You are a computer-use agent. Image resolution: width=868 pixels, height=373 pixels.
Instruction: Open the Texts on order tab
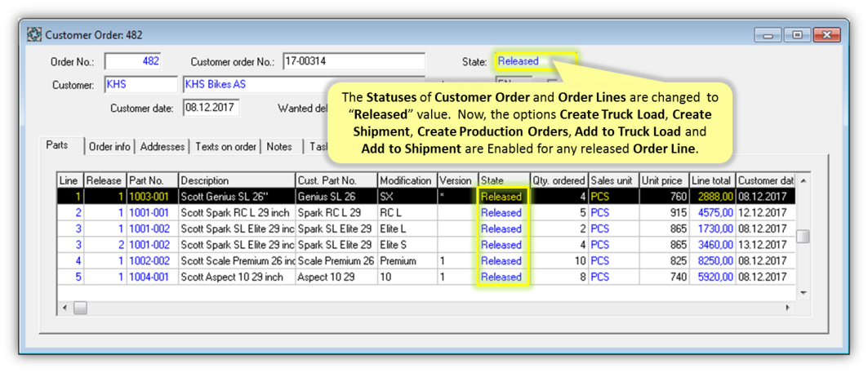[225, 147]
